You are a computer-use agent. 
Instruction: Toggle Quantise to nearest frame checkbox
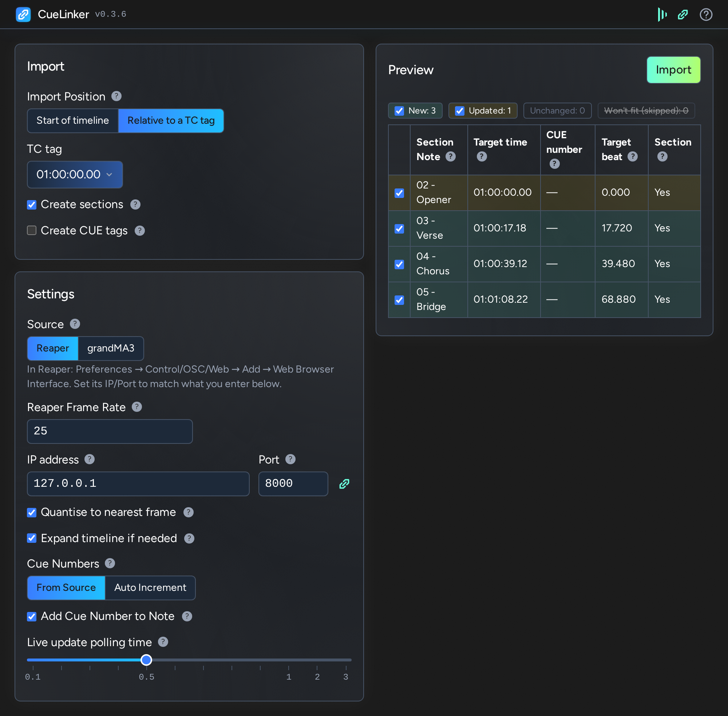(x=32, y=513)
